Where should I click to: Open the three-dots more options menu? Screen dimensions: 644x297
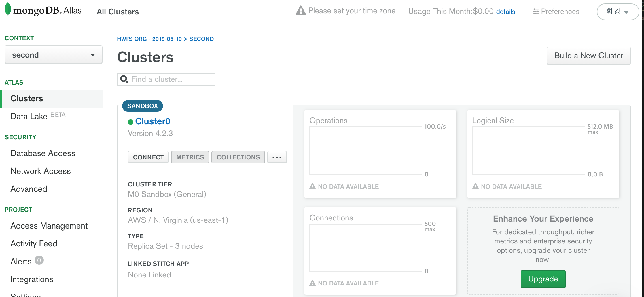point(277,157)
